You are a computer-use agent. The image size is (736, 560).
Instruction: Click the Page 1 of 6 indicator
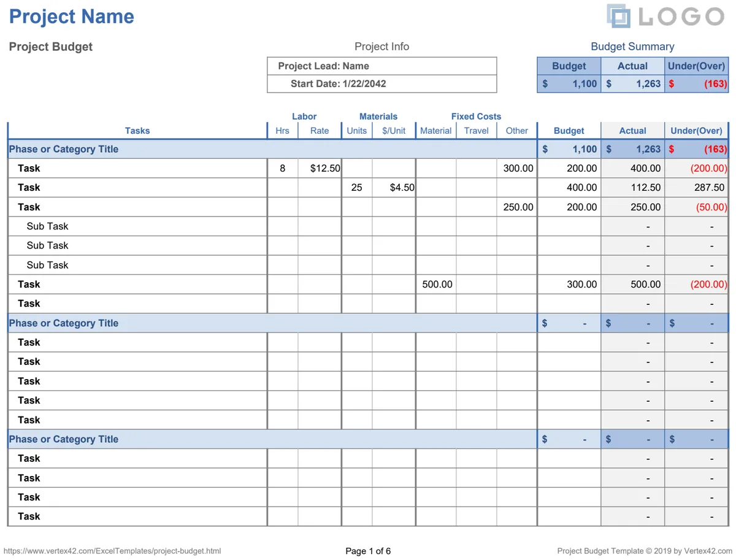click(368, 551)
